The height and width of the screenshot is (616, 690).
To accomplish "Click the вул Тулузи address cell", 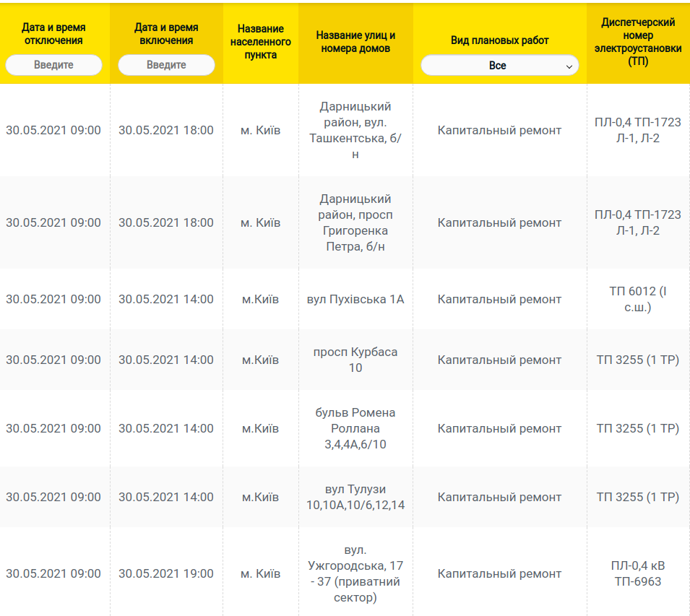I will pyautogui.click(x=355, y=497).
